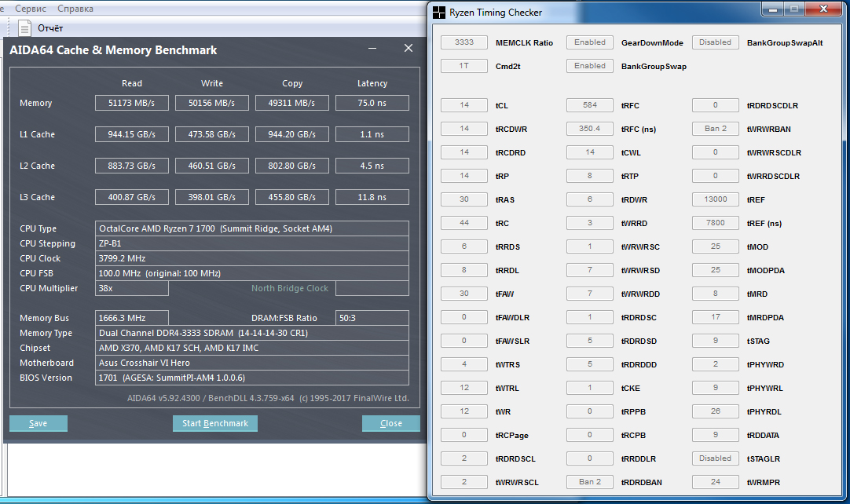Screen dimensions: 850x504
Task: Click the tRC value 44 field
Action: (x=464, y=223)
